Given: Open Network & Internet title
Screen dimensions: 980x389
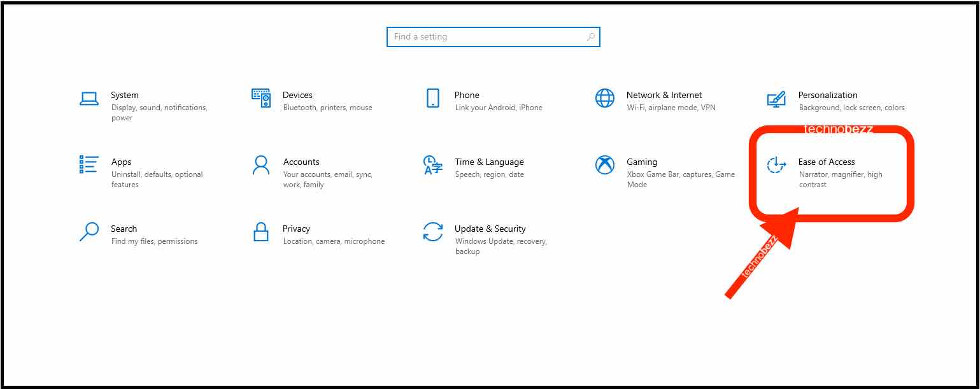Looking at the screenshot, I should (664, 95).
